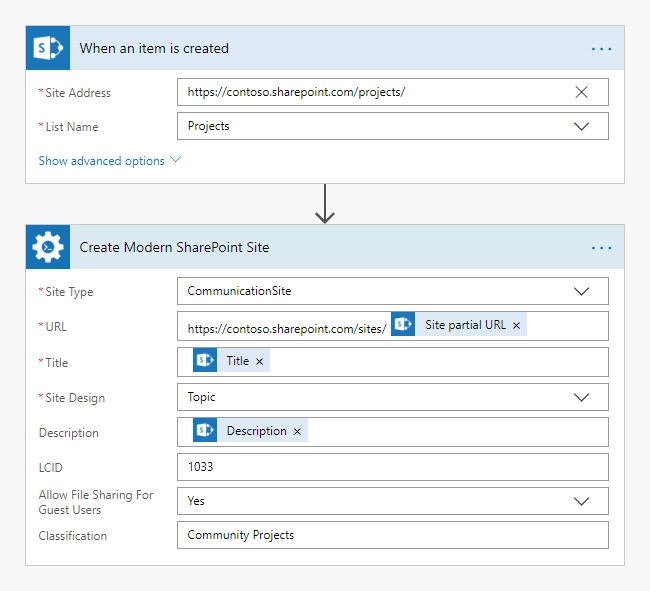Click the Yes value for guest file sharing
Viewport: 650px width, 591px height.
196,501
